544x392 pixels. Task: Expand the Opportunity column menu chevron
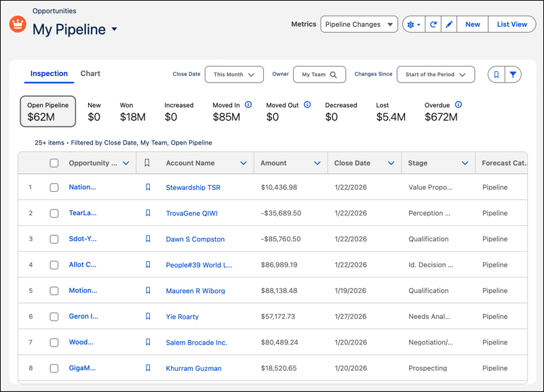pyautogui.click(x=126, y=163)
